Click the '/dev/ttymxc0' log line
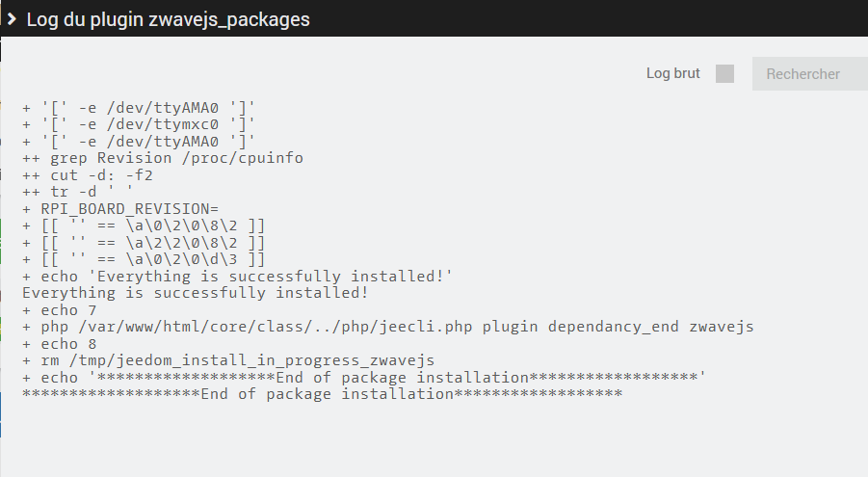The image size is (868, 477). point(139,124)
